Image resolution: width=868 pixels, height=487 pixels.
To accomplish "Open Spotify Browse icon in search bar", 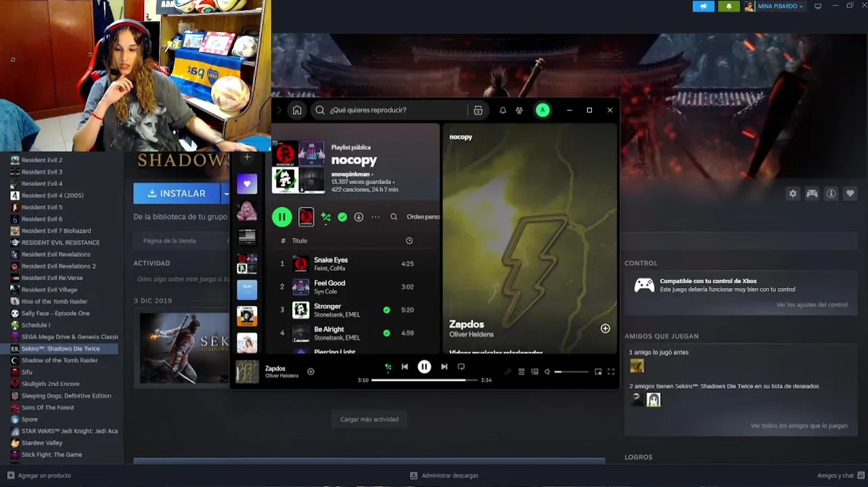I will pos(478,110).
